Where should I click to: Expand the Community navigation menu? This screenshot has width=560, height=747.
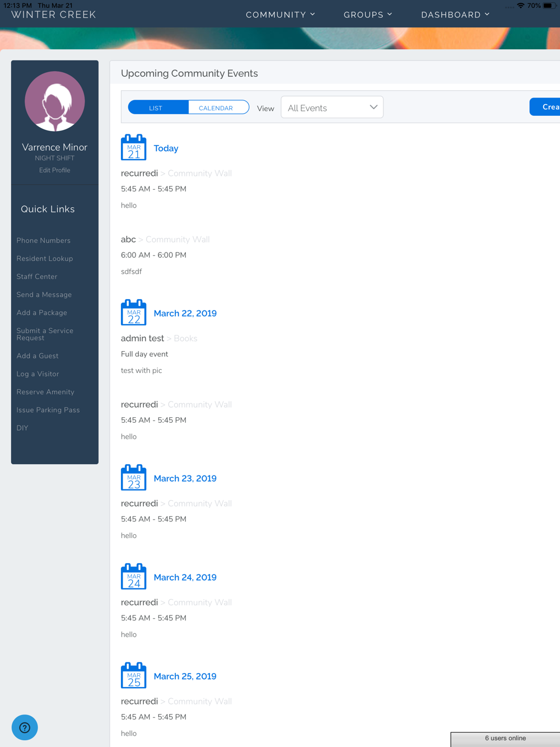click(x=280, y=15)
